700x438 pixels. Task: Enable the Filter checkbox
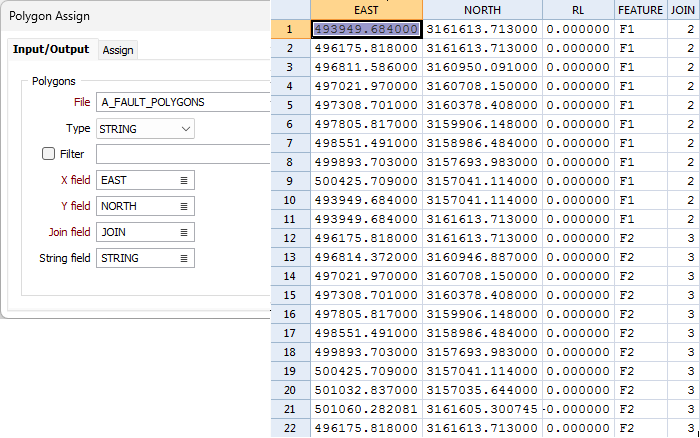(x=48, y=154)
